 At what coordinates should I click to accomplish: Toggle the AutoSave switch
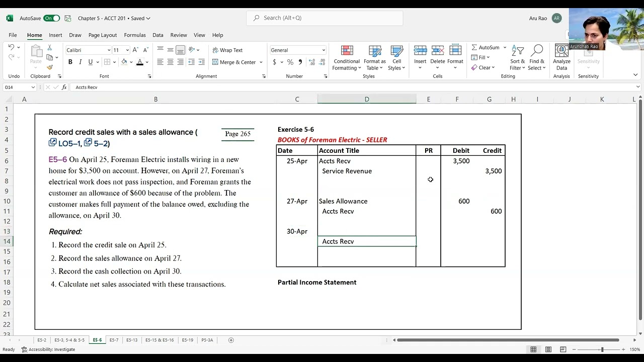[51, 18]
